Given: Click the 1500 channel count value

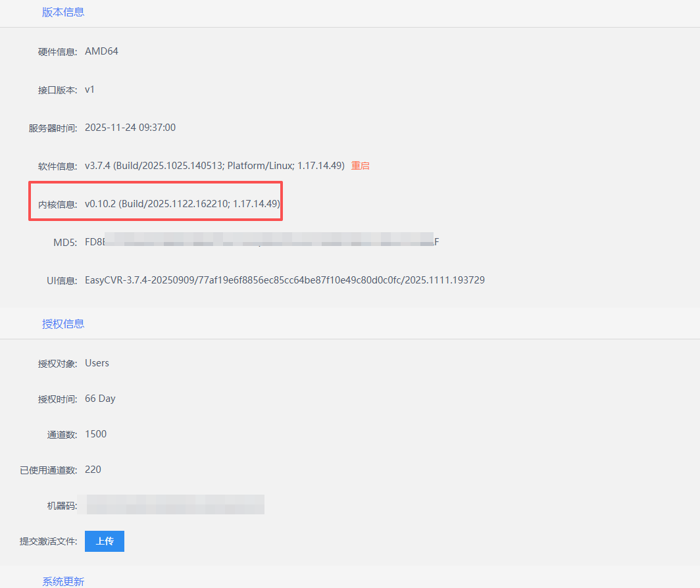Looking at the screenshot, I should click(95, 434).
